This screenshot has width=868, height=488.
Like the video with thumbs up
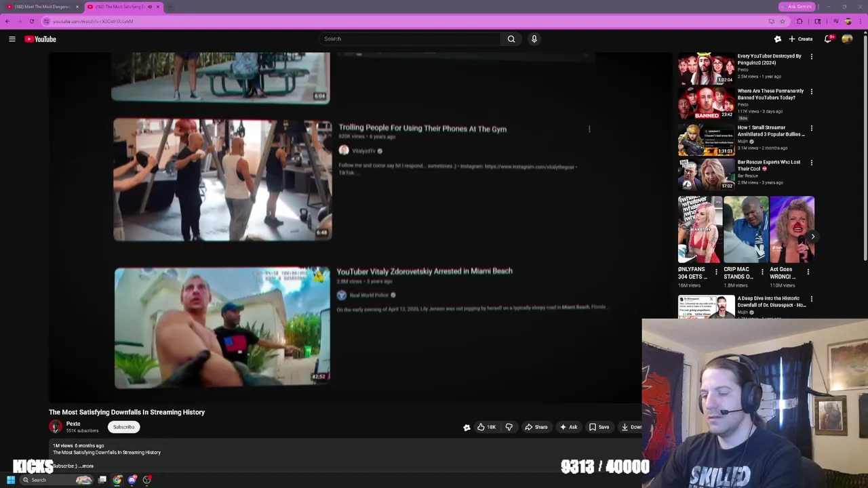[x=486, y=427]
